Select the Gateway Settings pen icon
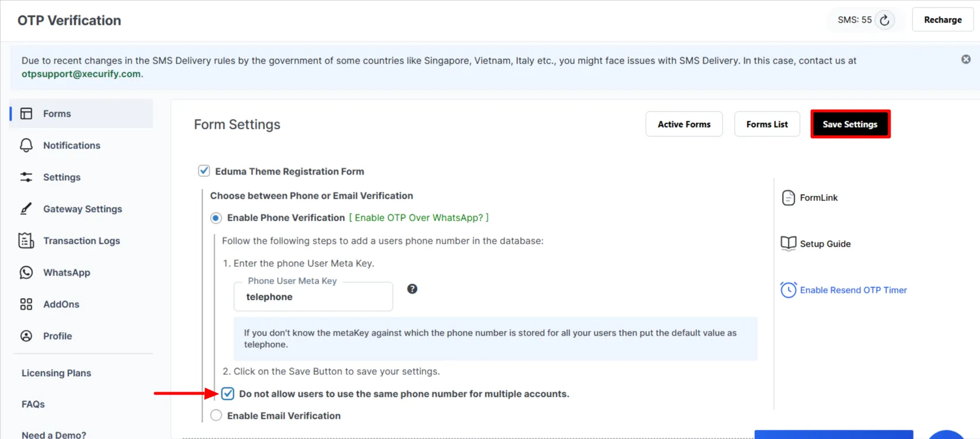The height and width of the screenshot is (439, 980). 26,209
